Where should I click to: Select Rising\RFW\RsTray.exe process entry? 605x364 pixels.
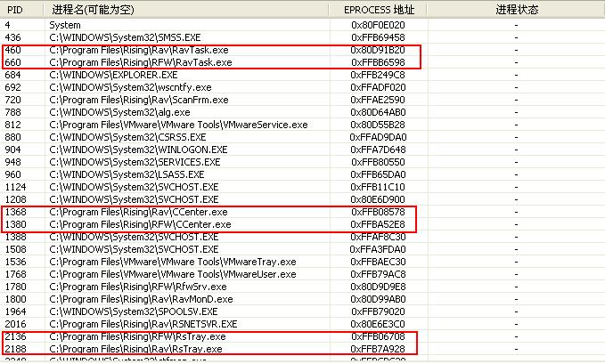pos(137,336)
